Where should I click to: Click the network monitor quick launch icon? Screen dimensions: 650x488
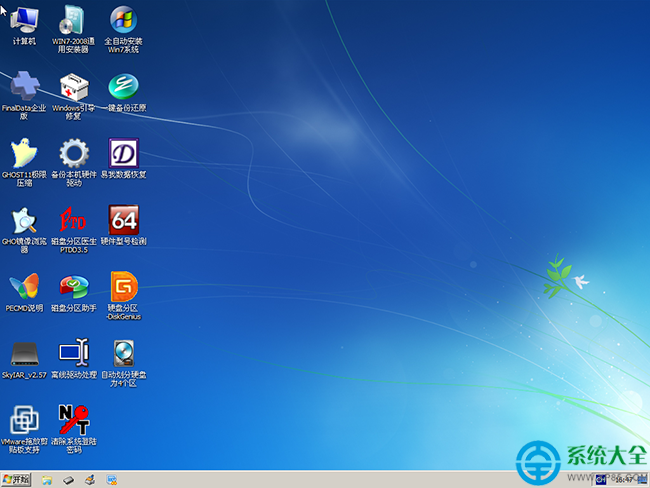coord(112,480)
